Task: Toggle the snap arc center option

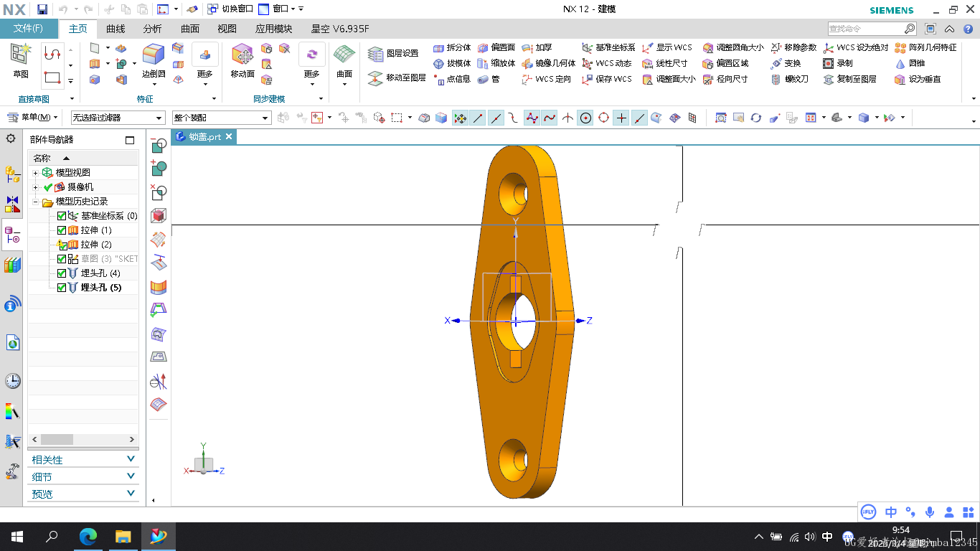Action: click(x=585, y=118)
